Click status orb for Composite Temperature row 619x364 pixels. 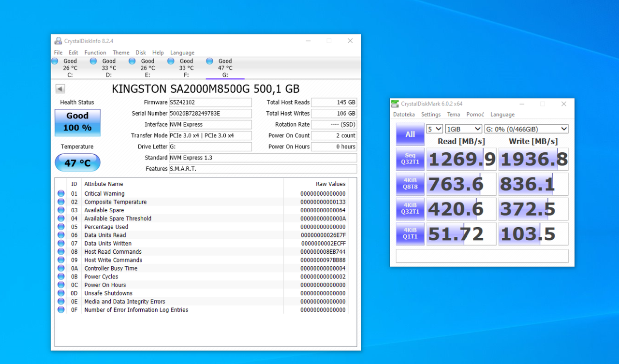click(61, 202)
